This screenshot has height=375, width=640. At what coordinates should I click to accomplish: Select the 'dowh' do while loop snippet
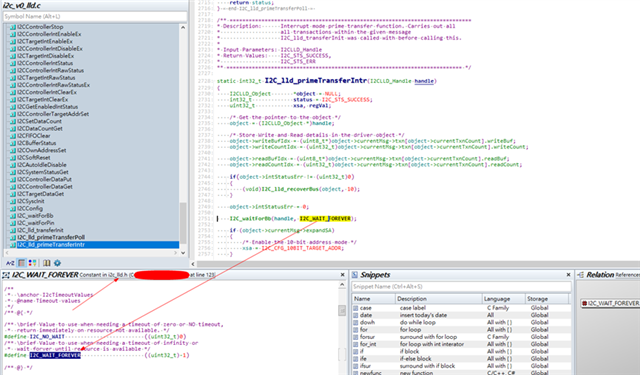tap(461, 322)
